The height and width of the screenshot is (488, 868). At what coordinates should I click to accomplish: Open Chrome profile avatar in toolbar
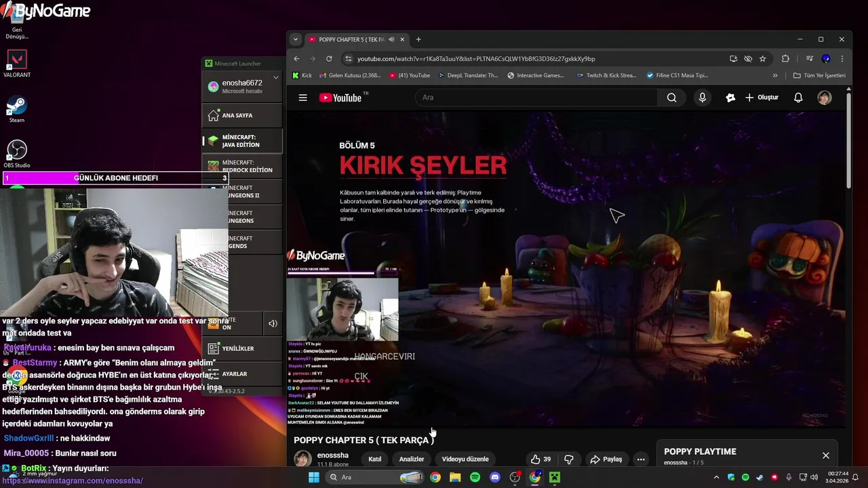pos(826,59)
